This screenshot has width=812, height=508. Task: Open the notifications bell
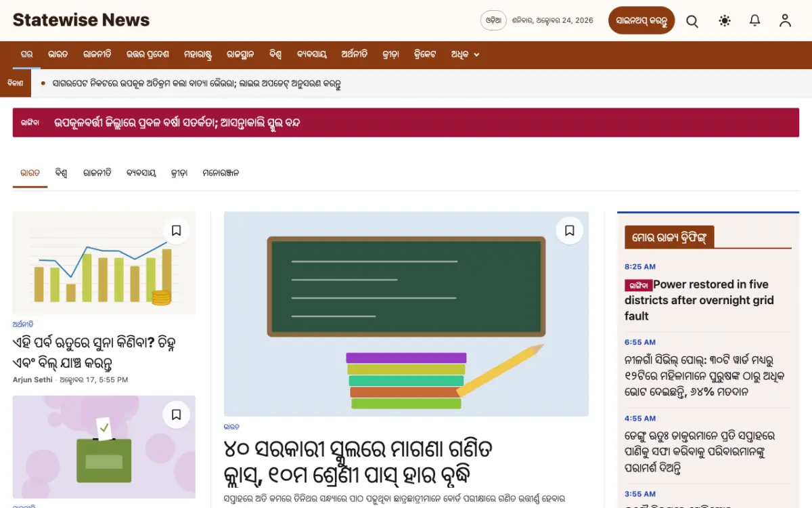click(x=755, y=21)
